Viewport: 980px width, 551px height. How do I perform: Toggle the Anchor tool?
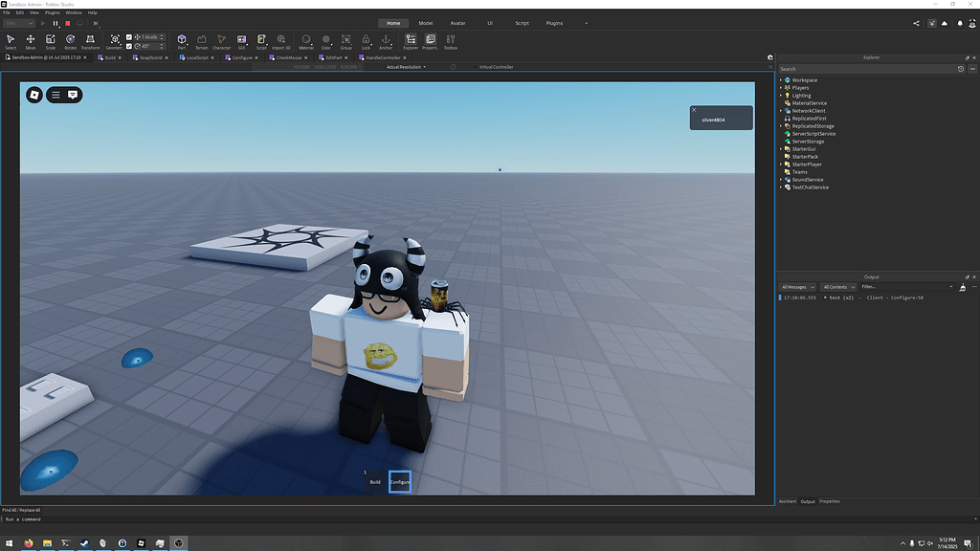tap(386, 39)
